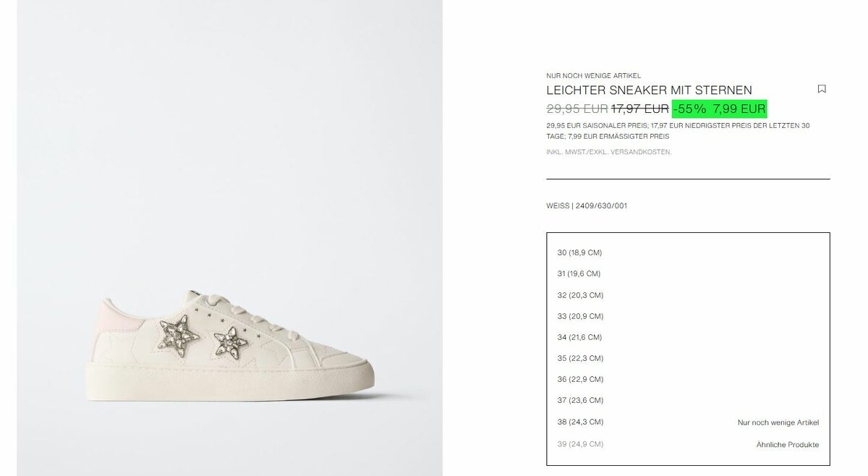Screen dimensions: 868x476
Task: Select size 37 (23,6 CM)
Action: coord(688,400)
